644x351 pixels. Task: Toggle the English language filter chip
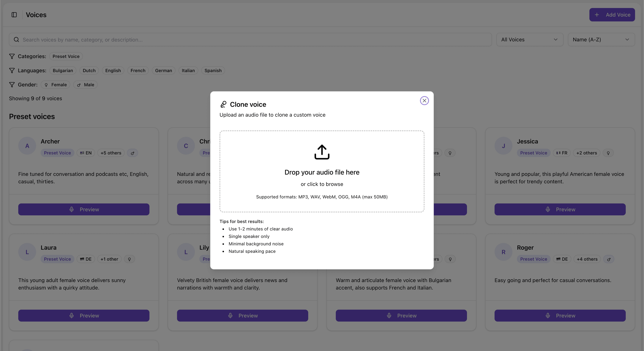[x=113, y=70]
